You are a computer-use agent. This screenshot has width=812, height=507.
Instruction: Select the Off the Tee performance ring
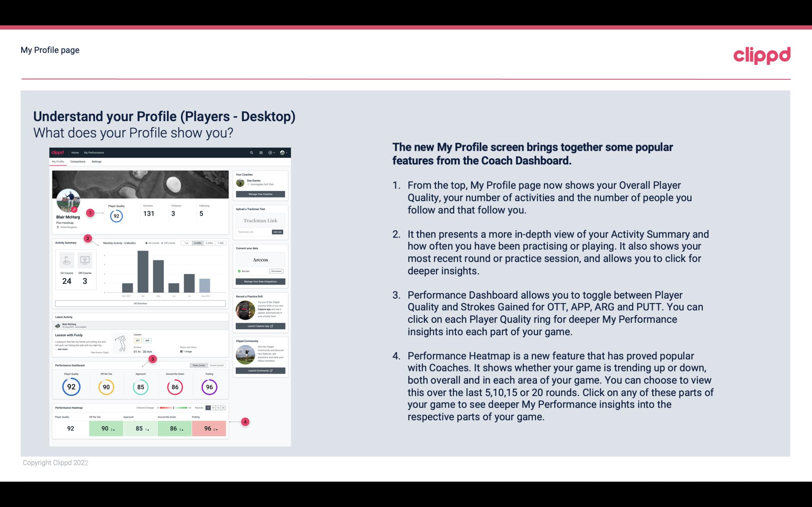(x=105, y=386)
